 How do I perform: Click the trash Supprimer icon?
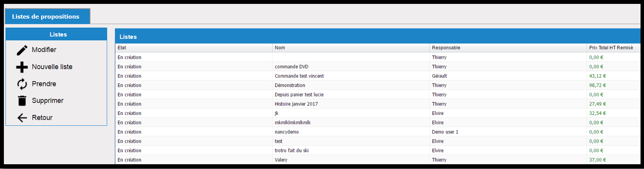tap(22, 101)
